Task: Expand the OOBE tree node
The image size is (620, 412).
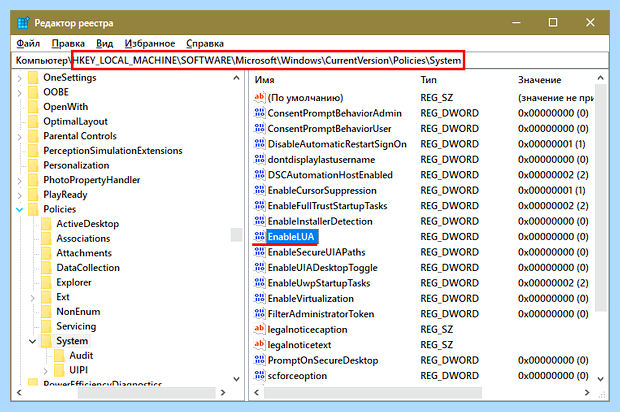Action: (x=19, y=93)
